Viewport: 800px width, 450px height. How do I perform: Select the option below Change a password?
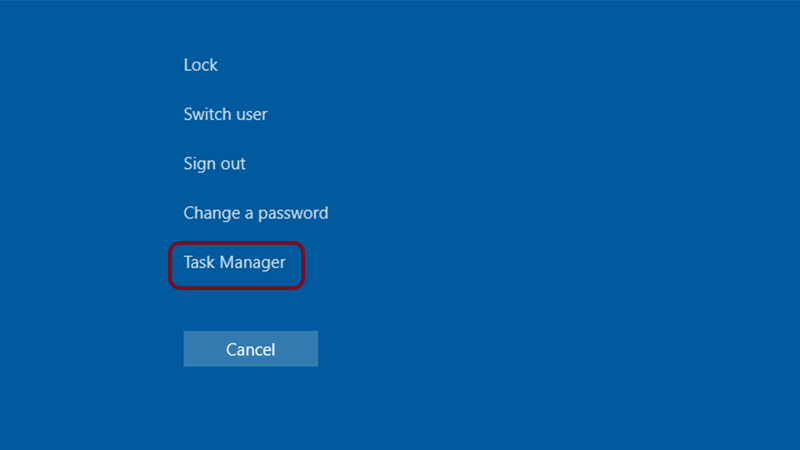pos(235,263)
